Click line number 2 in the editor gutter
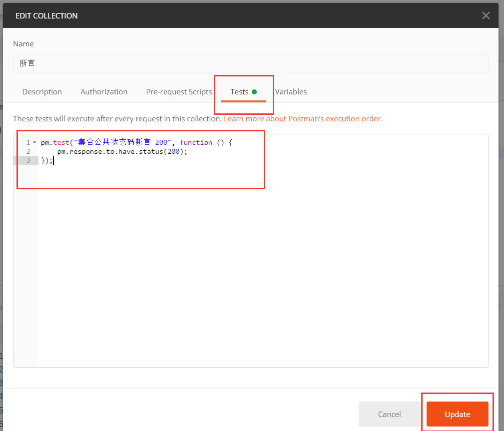504x431 pixels. [28, 151]
